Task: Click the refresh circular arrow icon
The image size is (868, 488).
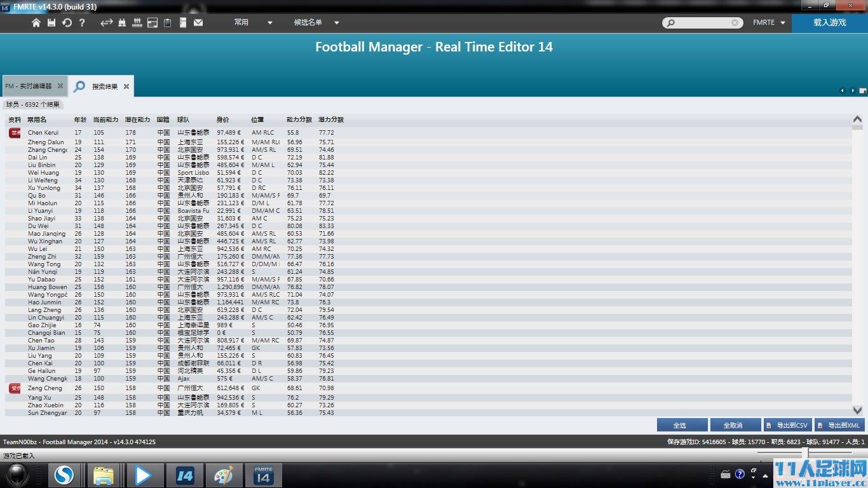Action: point(67,23)
